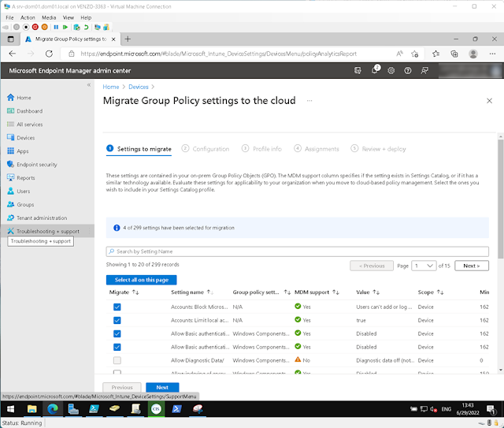Close the Migrate Group Policy blade
Viewport: 504px width, 428px height.
489,101
